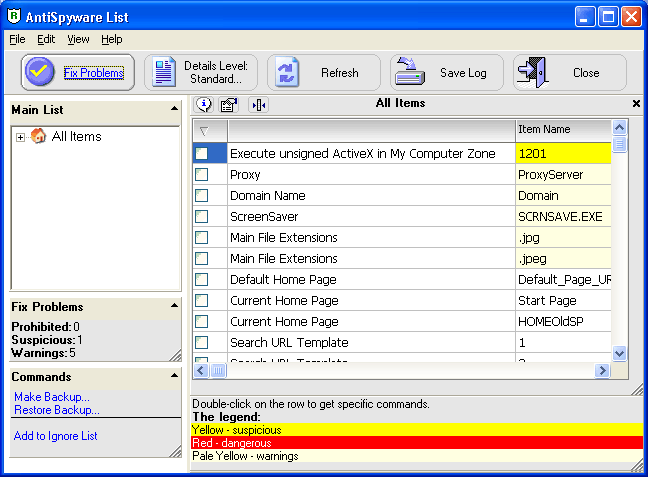Screen dimensions: 648x477
Task: Click the Pale Yellow - warnings legend bar
Action: pos(417,456)
